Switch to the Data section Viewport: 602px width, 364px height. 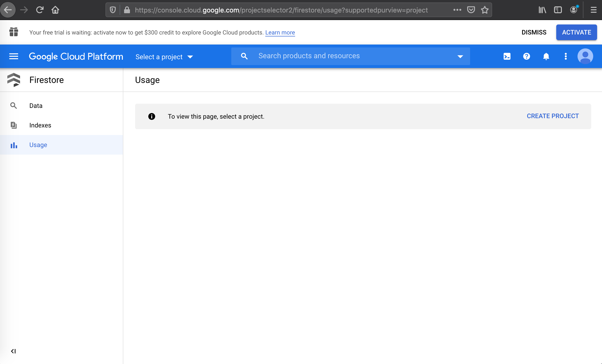pos(36,105)
